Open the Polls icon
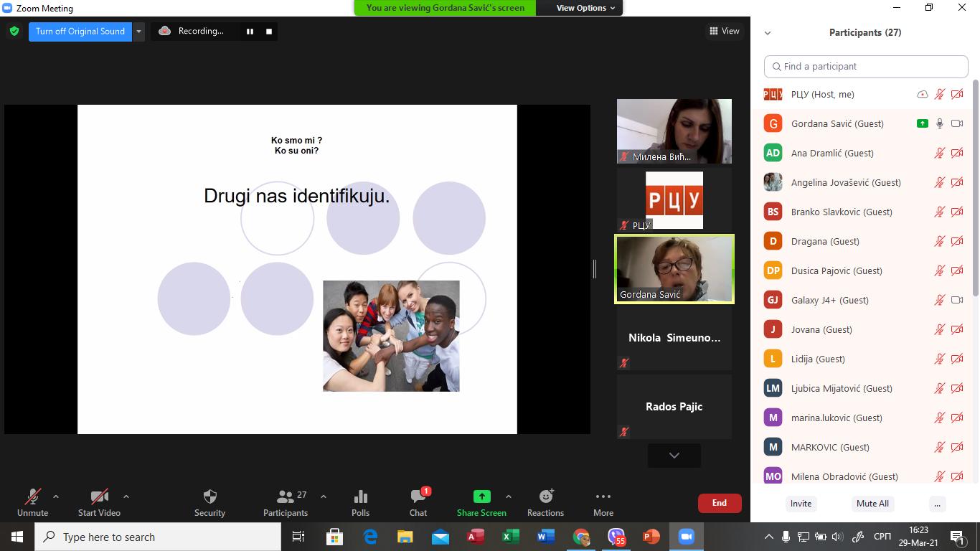 [360, 497]
